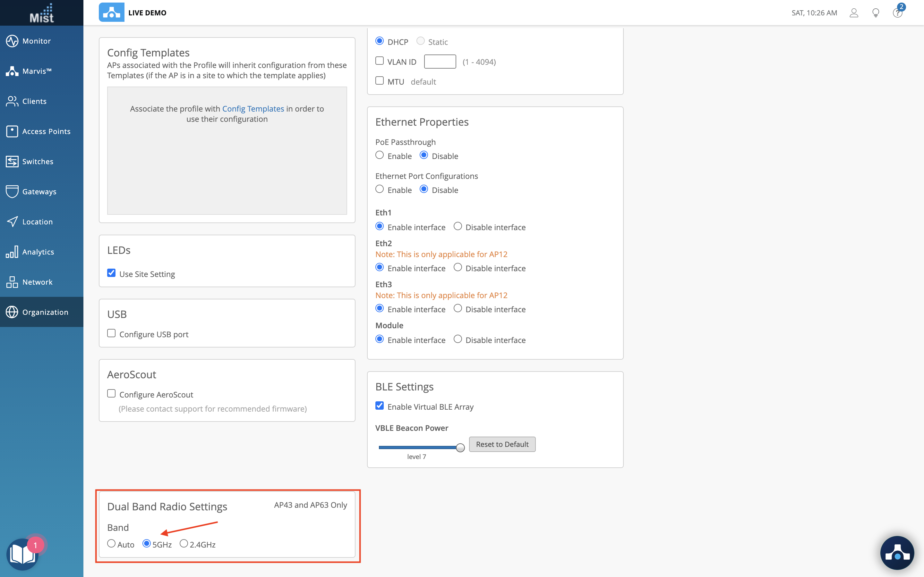The image size is (924, 577).
Task: Enable PoE Passthrough radio button
Action: tap(380, 155)
